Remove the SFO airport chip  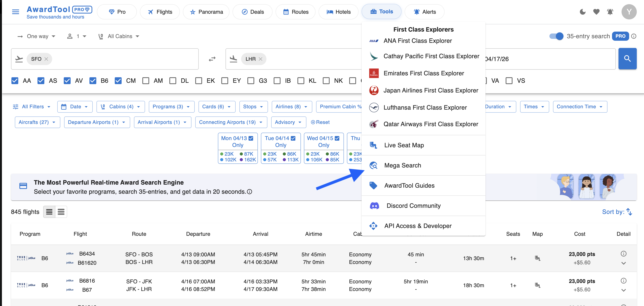46,59
